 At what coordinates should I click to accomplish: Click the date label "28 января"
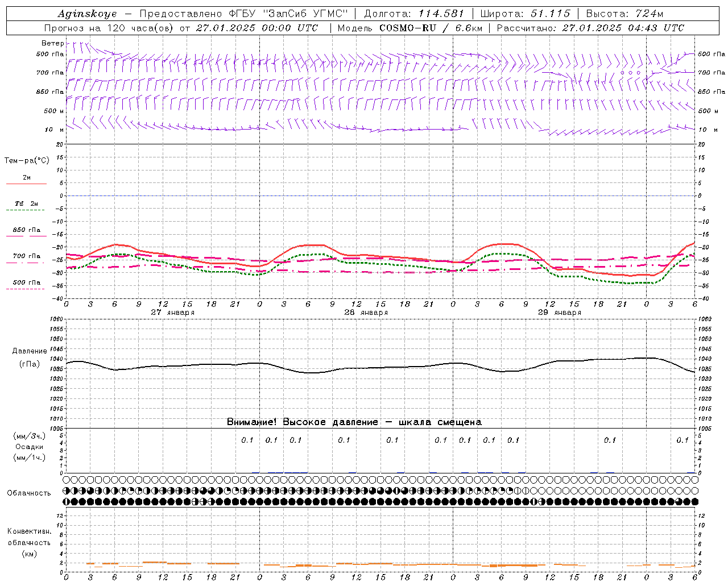366,313
